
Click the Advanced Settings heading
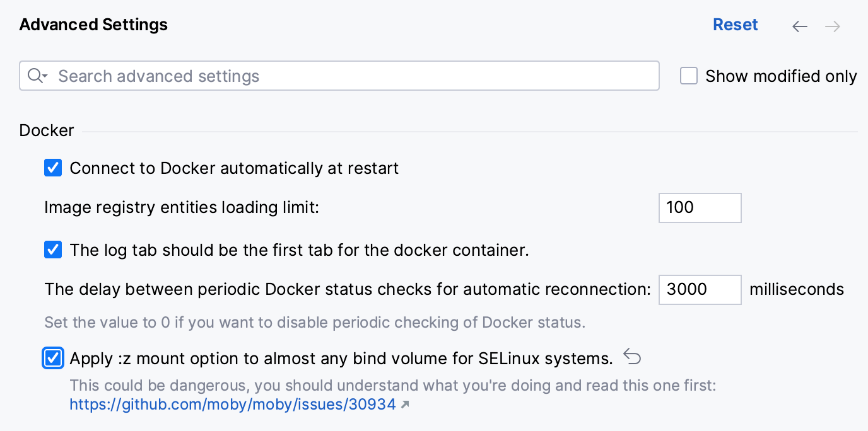93,25
